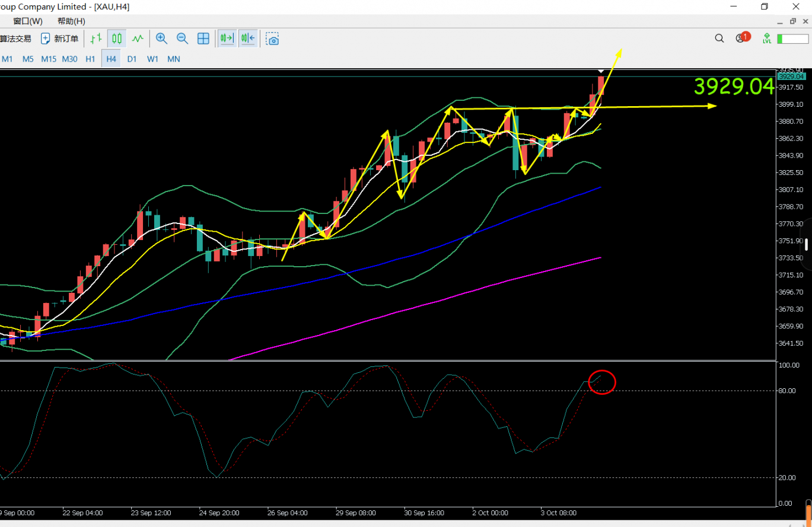Switch to line chart display
Screen dimensions: 812x527
[138, 39]
